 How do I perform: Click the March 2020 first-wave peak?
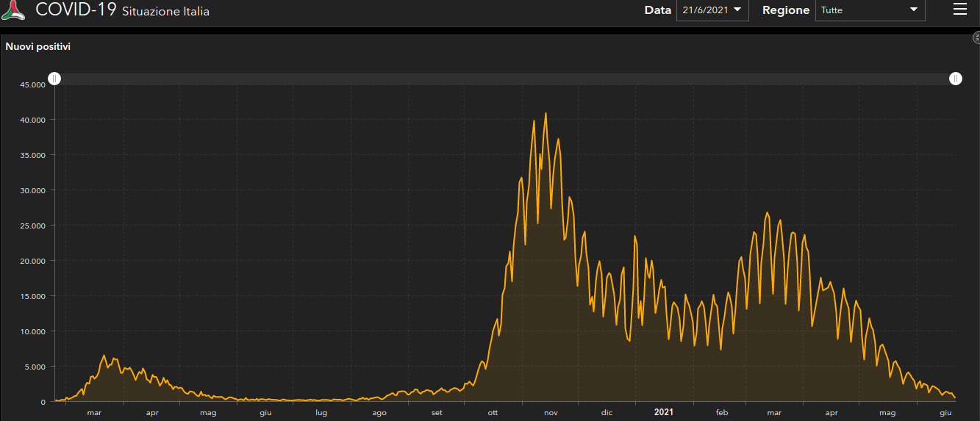point(104,356)
